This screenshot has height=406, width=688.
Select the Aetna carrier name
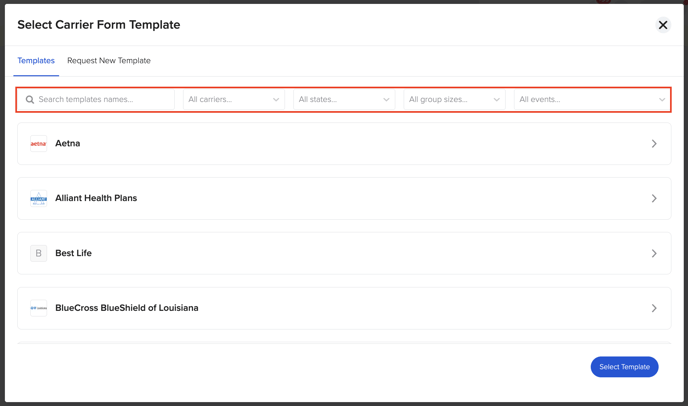click(x=68, y=144)
